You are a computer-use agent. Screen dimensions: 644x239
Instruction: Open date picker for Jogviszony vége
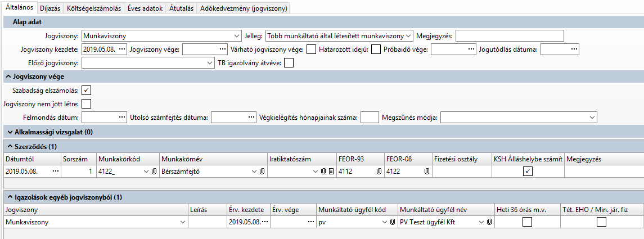[223, 49]
